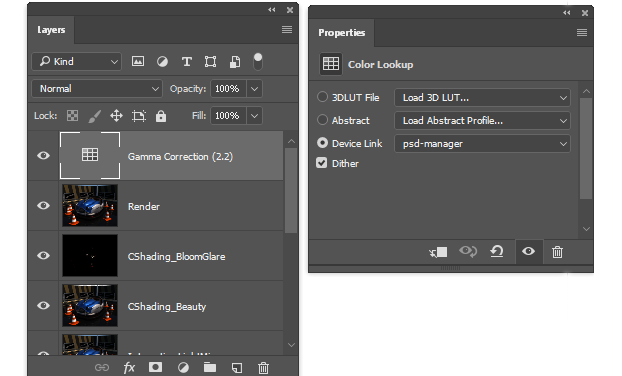Open the Normal blend mode dropdown
This screenshot has width=622, height=376.
click(x=97, y=89)
